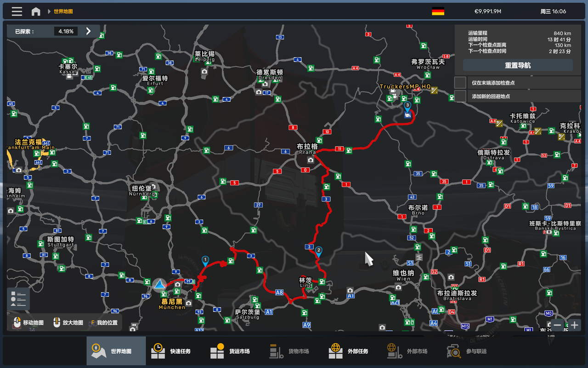Image resolution: width=588 pixels, height=368 pixels.
Task: Enable 仅在末端添加检查点 checkbox
Action: click(460, 83)
